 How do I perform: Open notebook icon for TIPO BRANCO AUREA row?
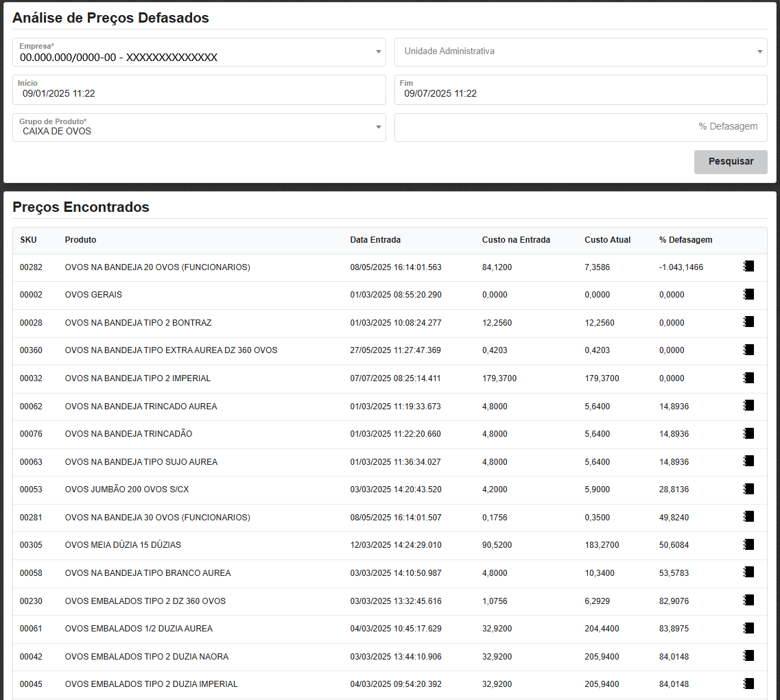coord(748,572)
